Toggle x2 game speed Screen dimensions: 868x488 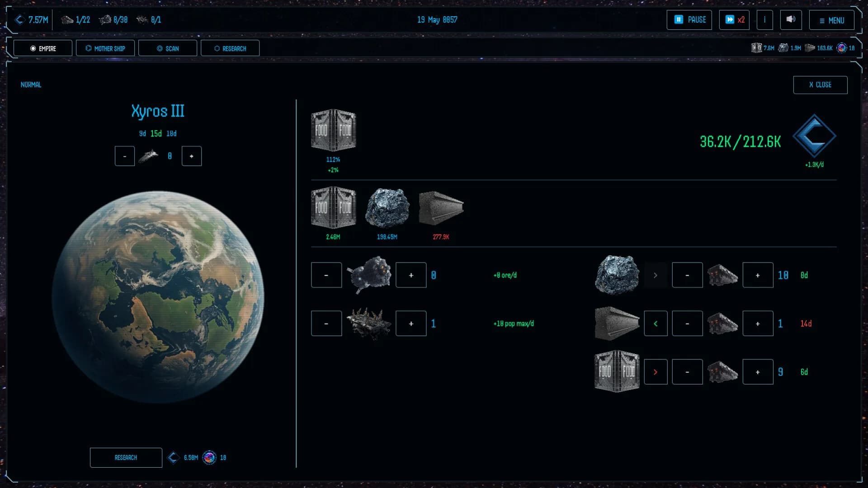(734, 20)
